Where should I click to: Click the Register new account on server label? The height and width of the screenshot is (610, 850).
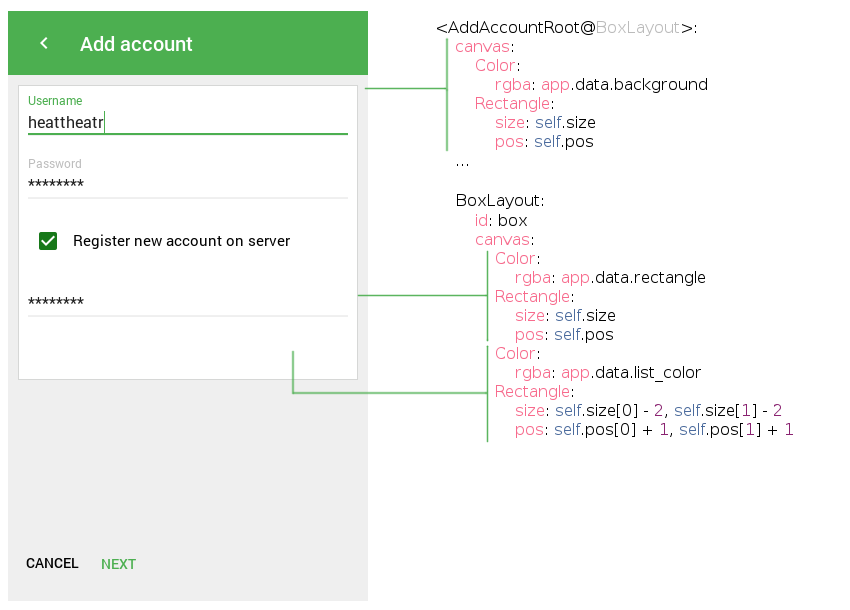pos(181,241)
